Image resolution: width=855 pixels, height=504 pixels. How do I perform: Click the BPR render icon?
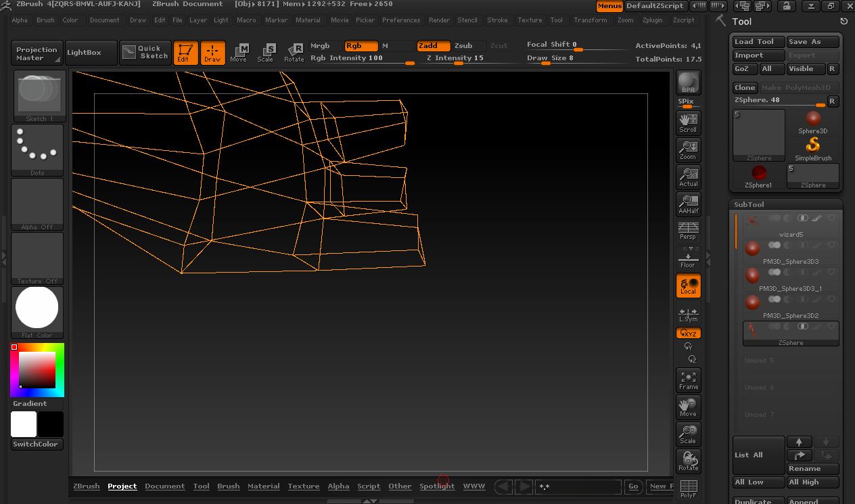(688, 83)
